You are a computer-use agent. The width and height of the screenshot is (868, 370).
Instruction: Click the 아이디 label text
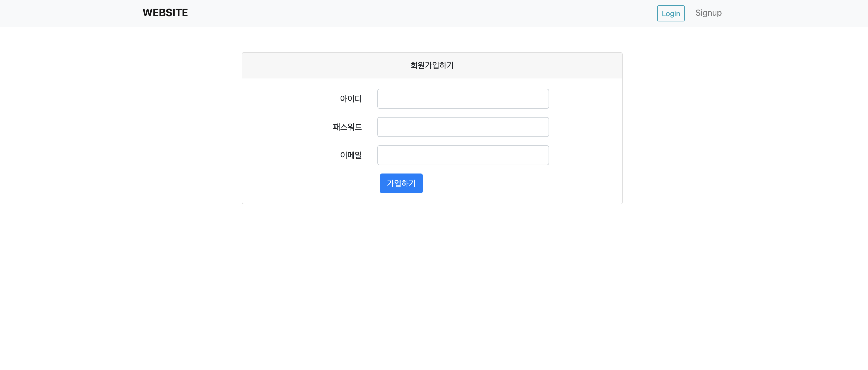(351, 99)
